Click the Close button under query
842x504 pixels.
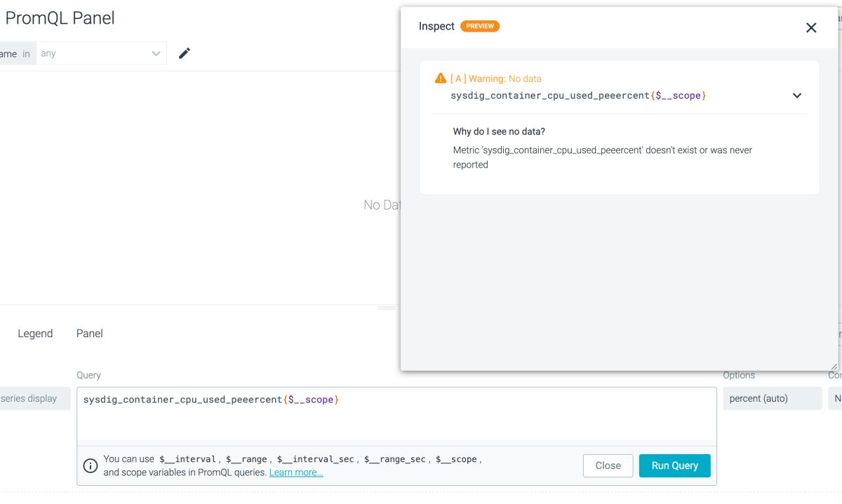[608, 465]
